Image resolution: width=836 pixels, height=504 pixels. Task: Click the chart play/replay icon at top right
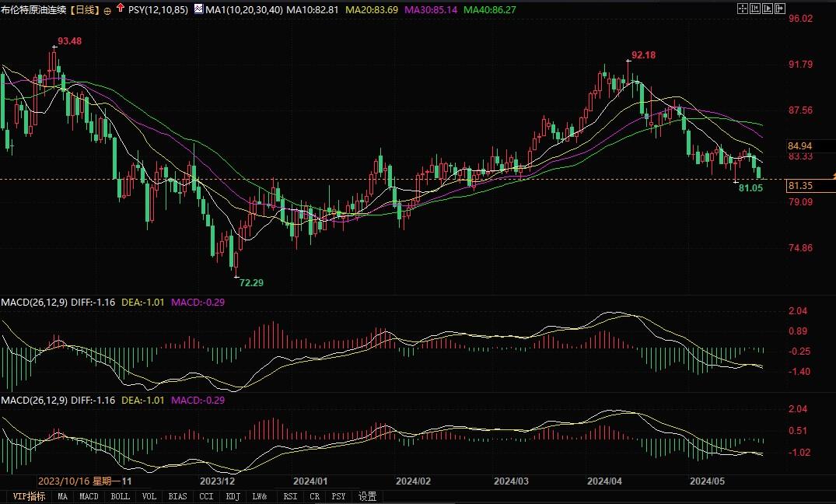[x=768, y=8]
